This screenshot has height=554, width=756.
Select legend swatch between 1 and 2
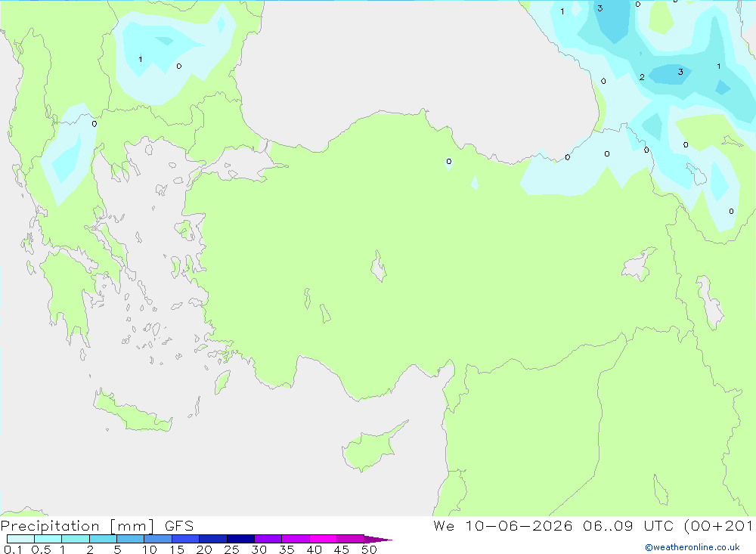click(76, 539)
